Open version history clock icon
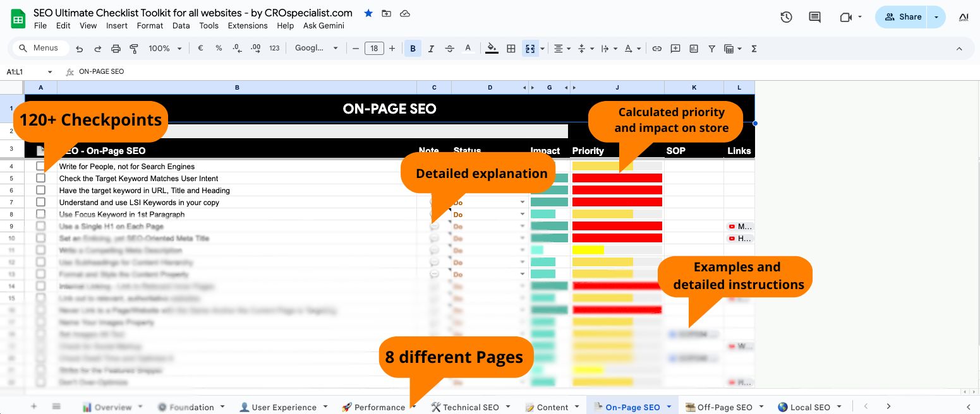980x414 pixels. coord(786,17)
